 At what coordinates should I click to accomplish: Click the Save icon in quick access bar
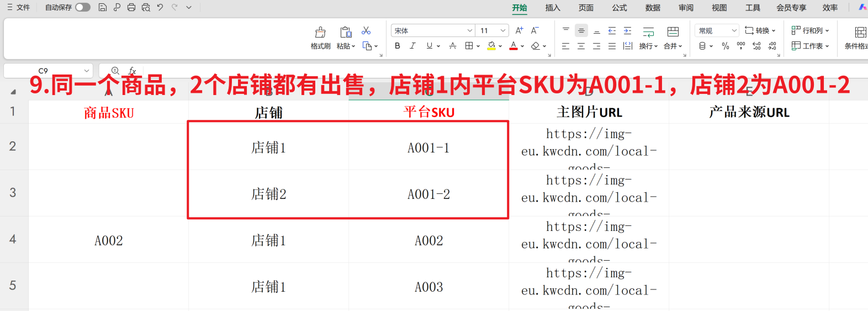point(103,8)
